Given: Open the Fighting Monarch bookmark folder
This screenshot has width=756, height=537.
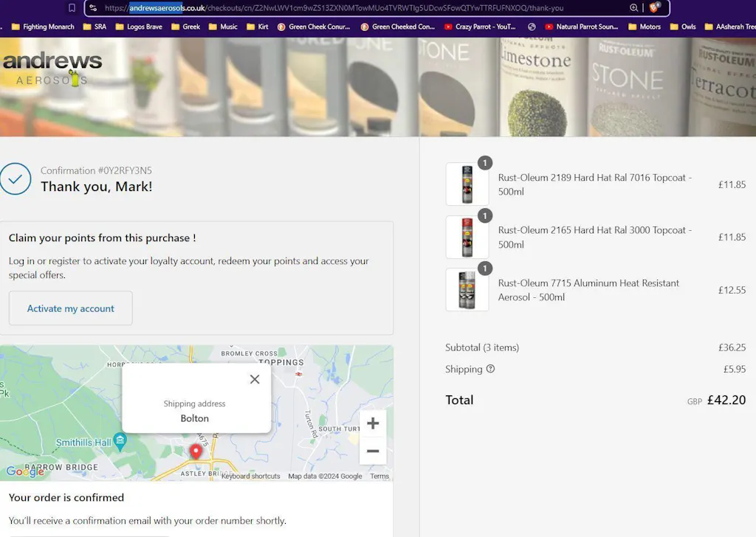Looking at the screenshot, I should (43, 27).
